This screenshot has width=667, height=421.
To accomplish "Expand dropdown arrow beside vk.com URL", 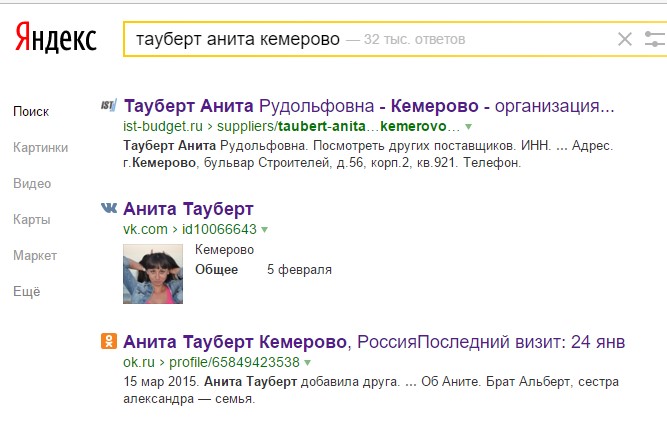I will [264, 230].
